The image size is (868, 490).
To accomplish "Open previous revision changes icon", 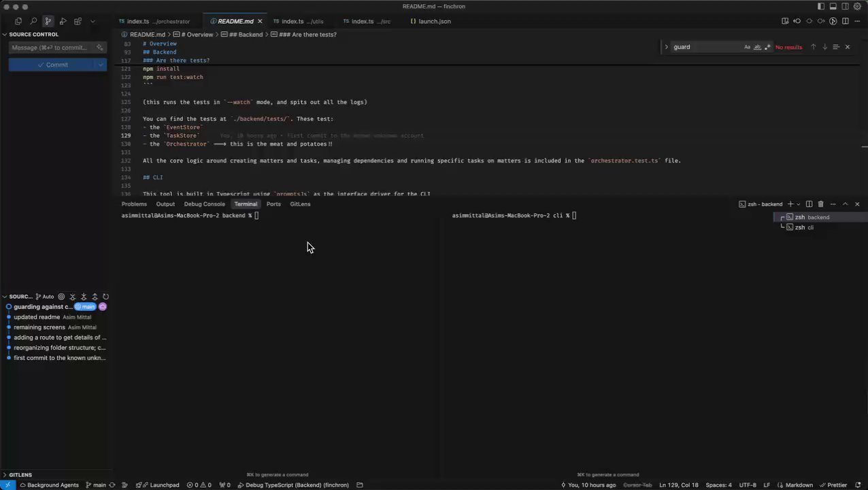I will [797, 21].
